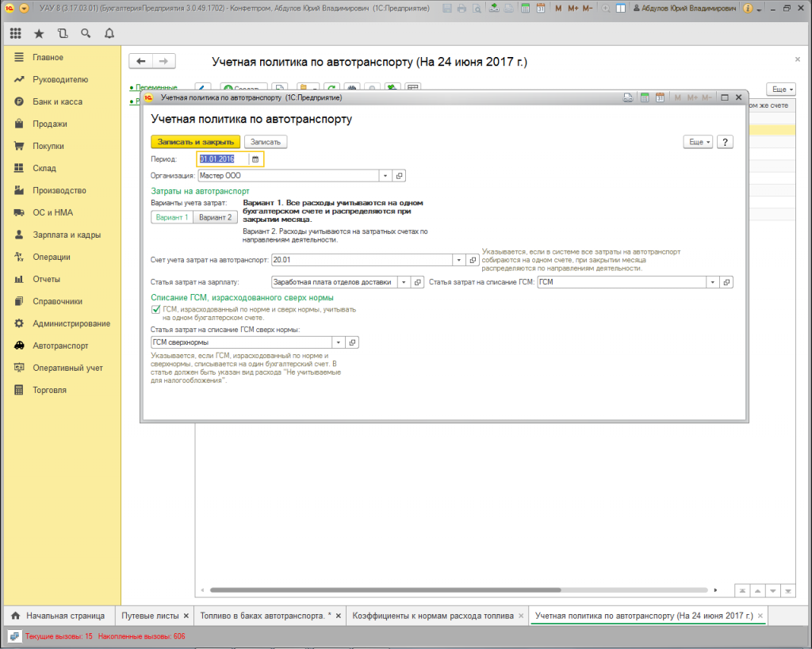Click the back arrow navigation button
Image resolution: width=812 pixels, height=649 pixels.
(x=141, y=62)
